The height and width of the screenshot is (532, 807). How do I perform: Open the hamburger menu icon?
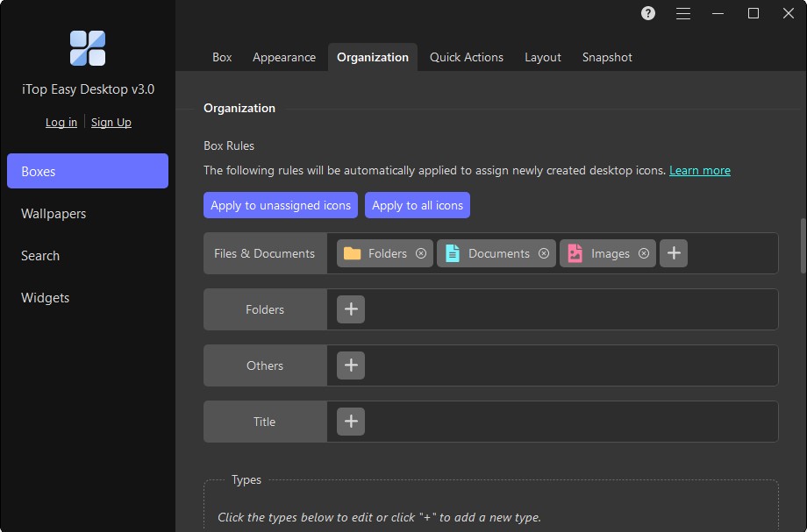[683, 13]
